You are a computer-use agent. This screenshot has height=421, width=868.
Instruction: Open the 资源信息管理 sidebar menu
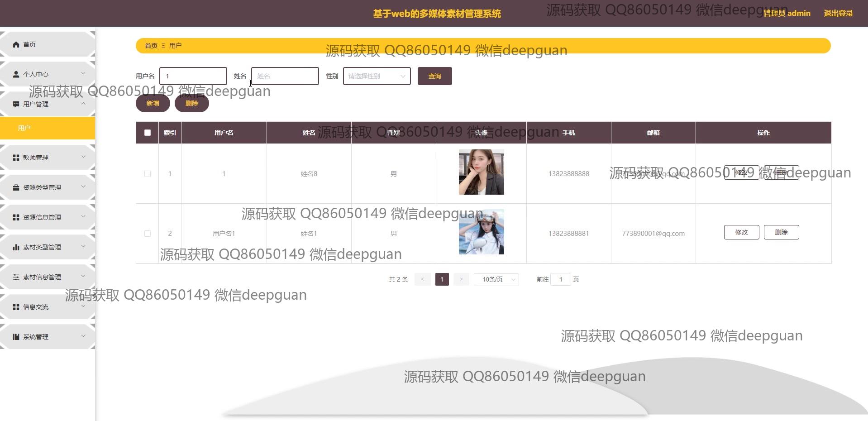click(x=48, y=217)
